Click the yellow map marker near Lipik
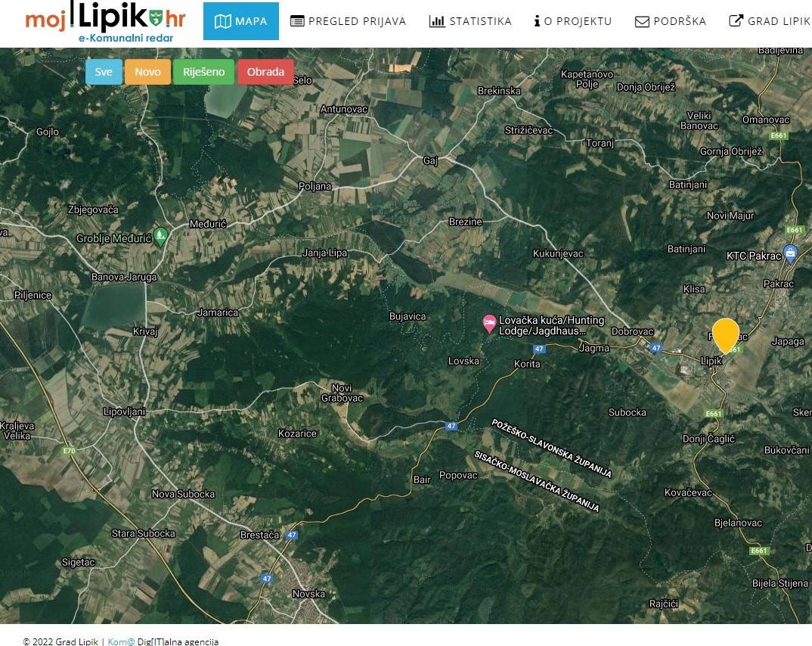 [x=726, y=334]
